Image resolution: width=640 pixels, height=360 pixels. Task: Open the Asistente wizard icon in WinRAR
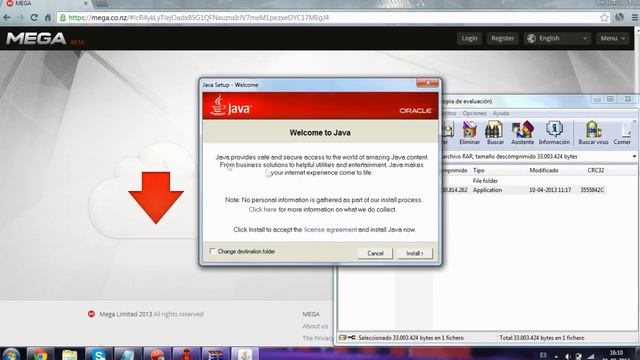522,133
